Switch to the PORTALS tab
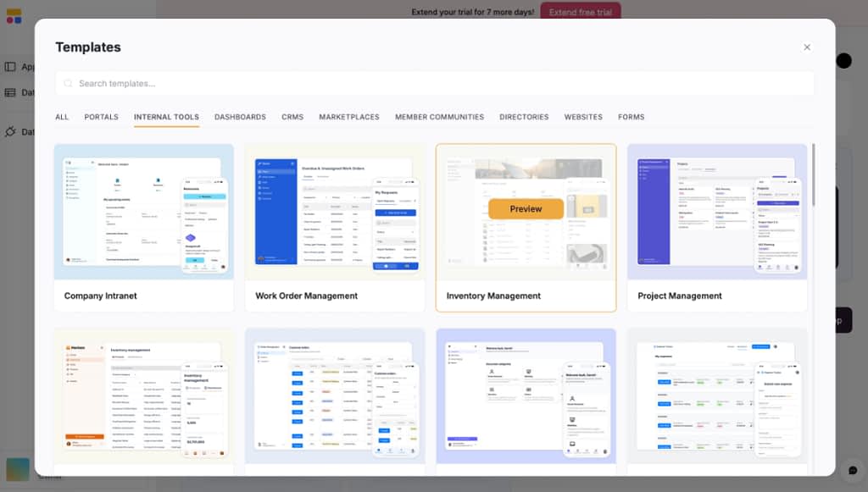Screen dimensions: 868x492 click(x=102, y=117)
